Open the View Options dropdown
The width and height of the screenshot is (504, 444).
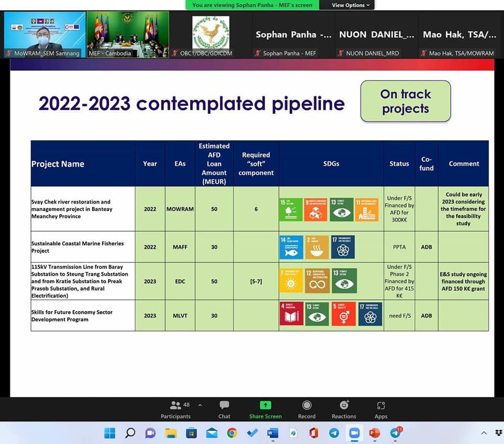point(351,5)
